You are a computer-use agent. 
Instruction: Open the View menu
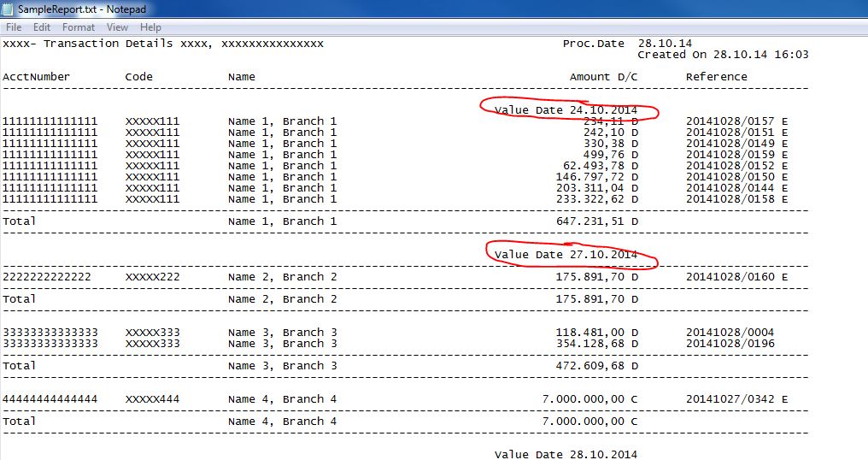117,27
